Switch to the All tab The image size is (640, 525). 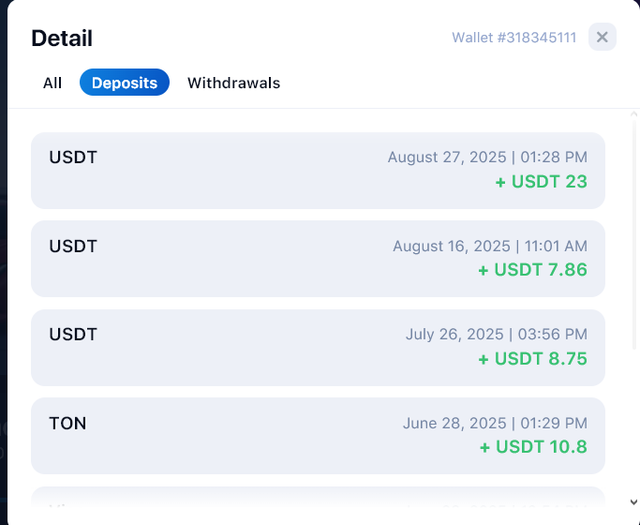coord(52,83)
